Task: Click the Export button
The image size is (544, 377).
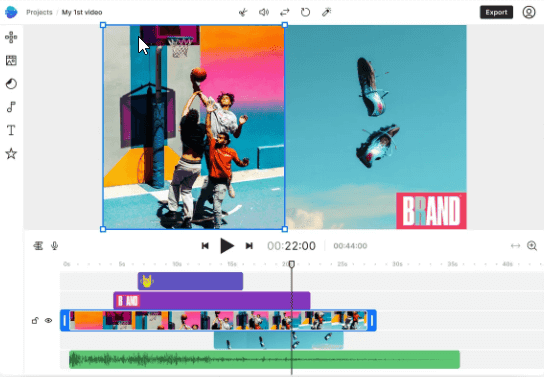Action: click(496, 12)
